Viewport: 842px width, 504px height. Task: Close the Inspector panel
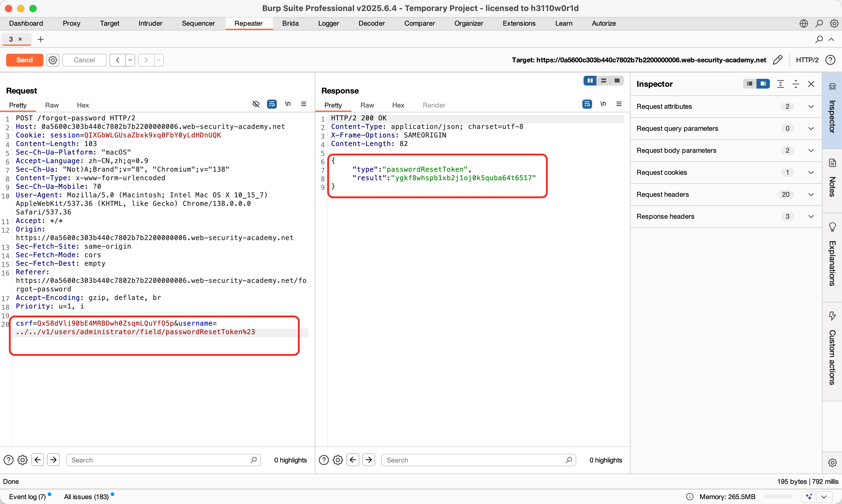click(811, 84)
